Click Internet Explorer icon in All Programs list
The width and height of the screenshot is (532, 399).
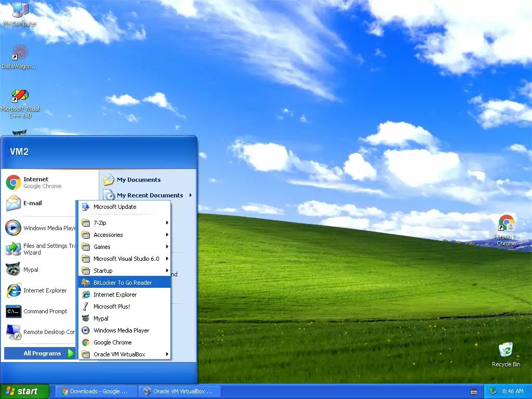(86, 295)
